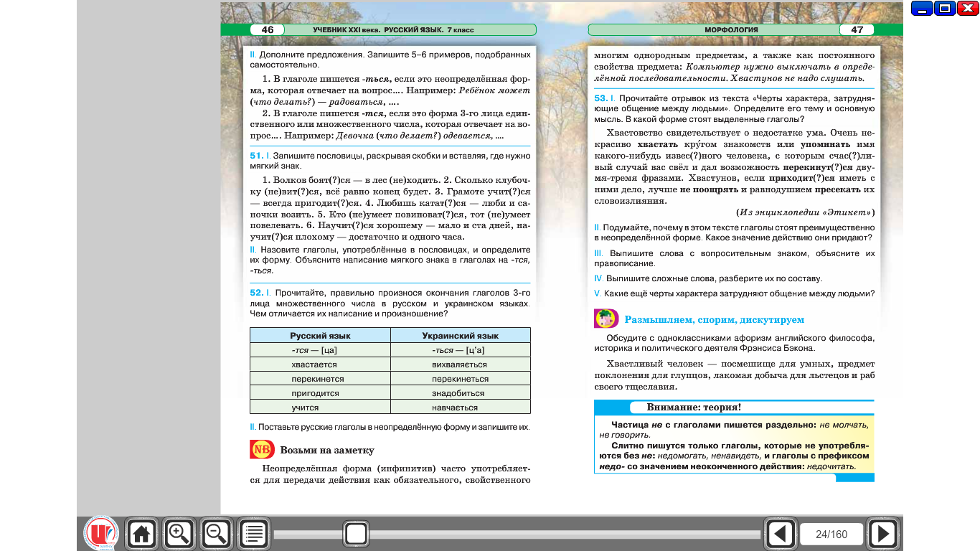Viewport: 980px width, 551px height.
Task: Click table header 'Русский язык'
Action: 320,335
